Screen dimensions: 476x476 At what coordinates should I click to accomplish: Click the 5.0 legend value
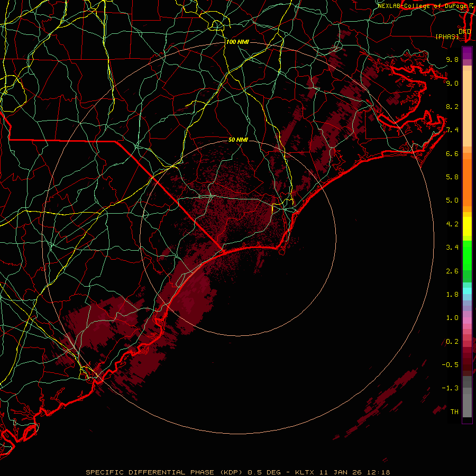pyautogui.click(x=452, y=200)
